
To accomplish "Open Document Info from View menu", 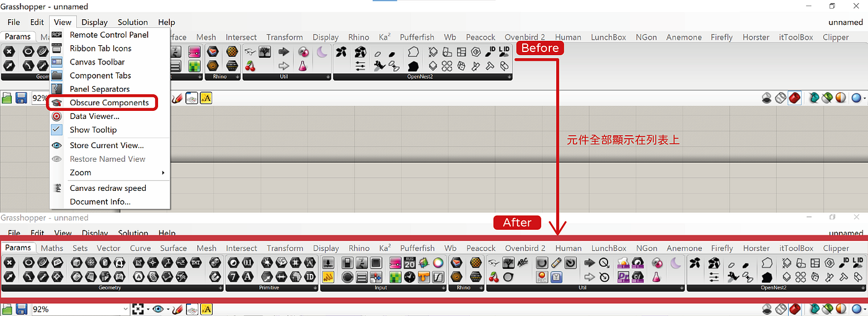I will pyautogui.click(x=100, y=201).
